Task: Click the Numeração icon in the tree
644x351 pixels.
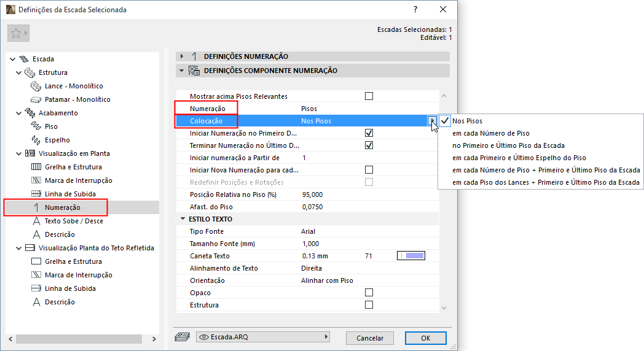Action: point(36,207)
